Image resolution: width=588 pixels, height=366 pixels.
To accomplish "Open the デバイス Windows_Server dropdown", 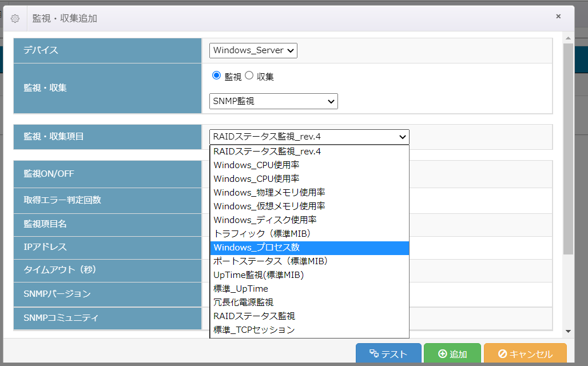I will pyautogui.click(x=253, y=50).
